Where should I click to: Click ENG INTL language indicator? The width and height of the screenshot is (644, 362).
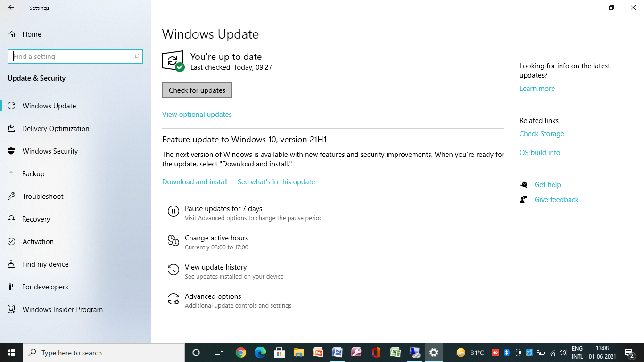coord(578,353)
